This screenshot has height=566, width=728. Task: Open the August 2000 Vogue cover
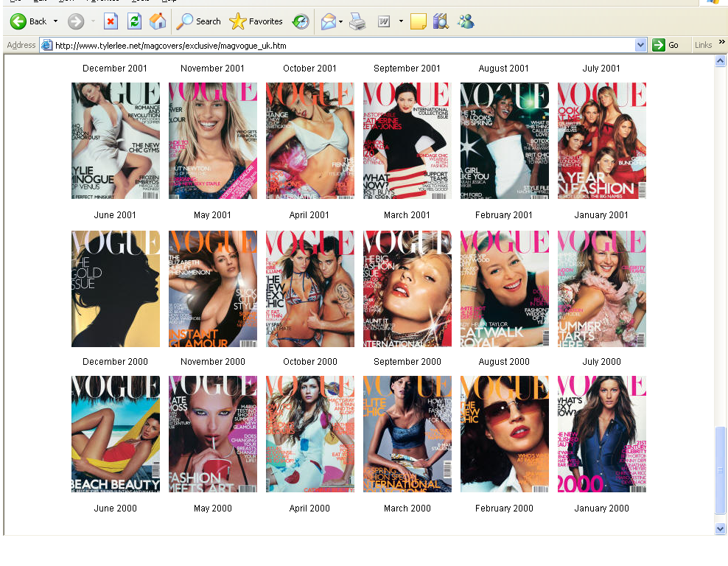(x=505, y=434)
